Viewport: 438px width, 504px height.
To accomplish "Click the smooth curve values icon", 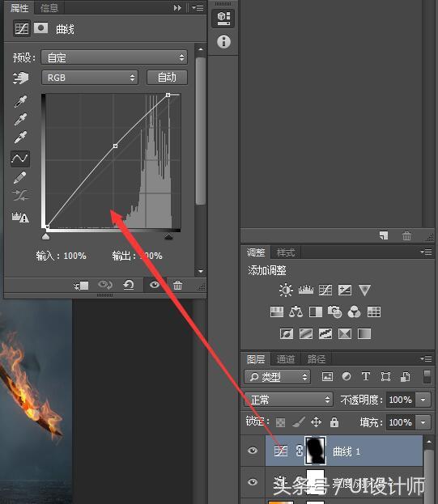I will (x=20, y=195).
